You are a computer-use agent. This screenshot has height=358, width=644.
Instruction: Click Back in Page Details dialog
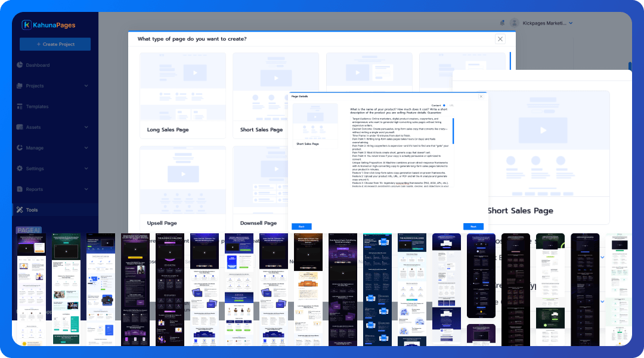click(302, 227)
